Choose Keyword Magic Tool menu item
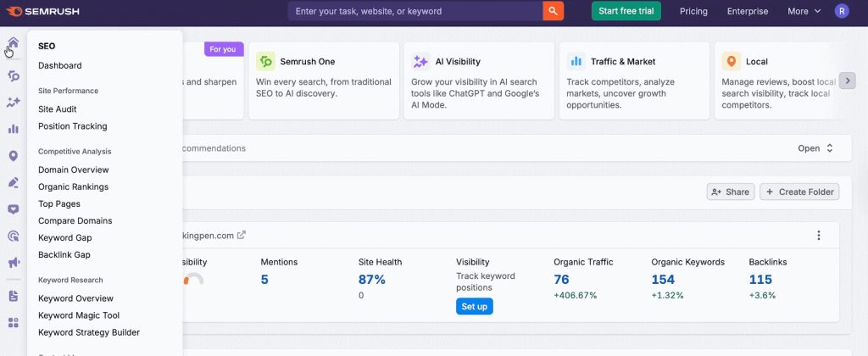This screenshot has width=868, height=356. (79, 315)
